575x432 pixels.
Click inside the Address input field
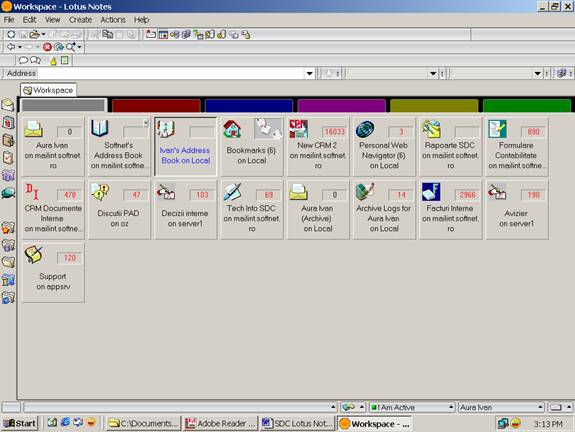click(x=171, y=73)
